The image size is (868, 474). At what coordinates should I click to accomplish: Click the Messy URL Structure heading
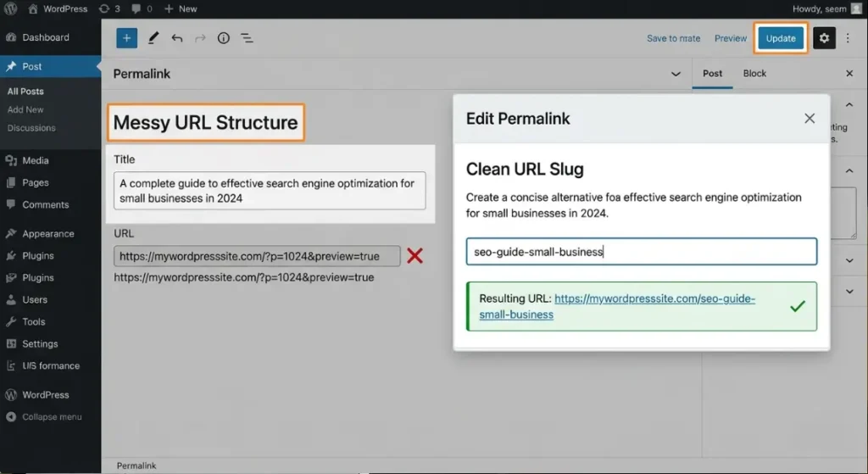[x=205, y=122]
